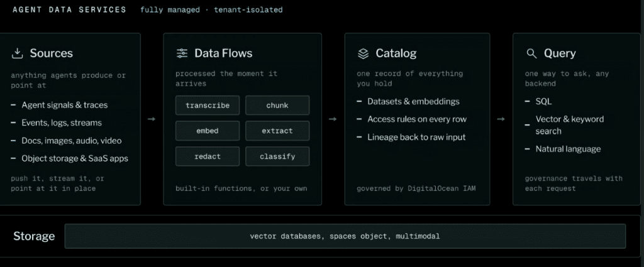Click the Agent signals & traces item
Screen dimensions: 644x267
coord(65,105)
